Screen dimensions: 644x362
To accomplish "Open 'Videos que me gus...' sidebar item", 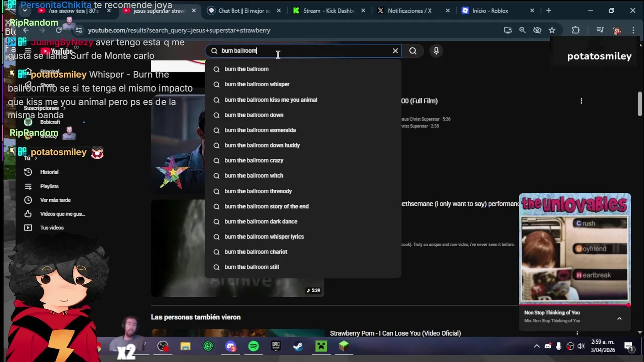I will [55, 214].
